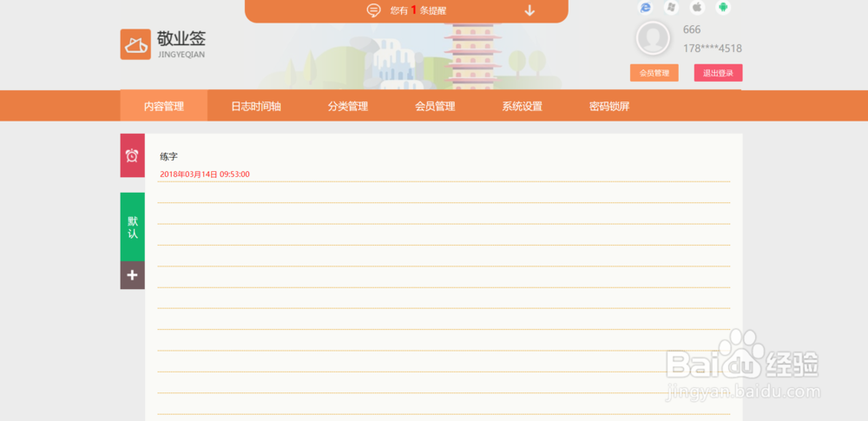Screen dimensions: 868x421
Task: Open the Android client download icon
Action: pyautogui.click(x=723, y=7)
